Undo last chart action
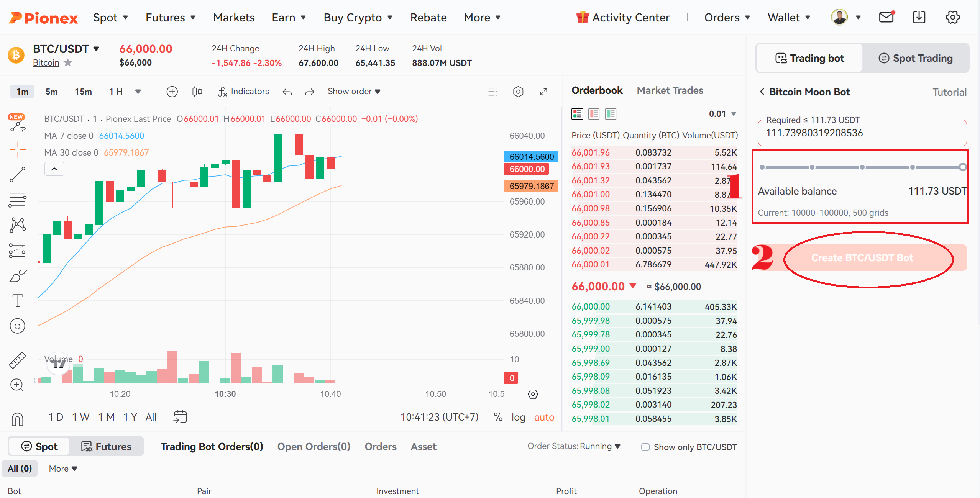 pyautogui.click(x=287, y=92)
